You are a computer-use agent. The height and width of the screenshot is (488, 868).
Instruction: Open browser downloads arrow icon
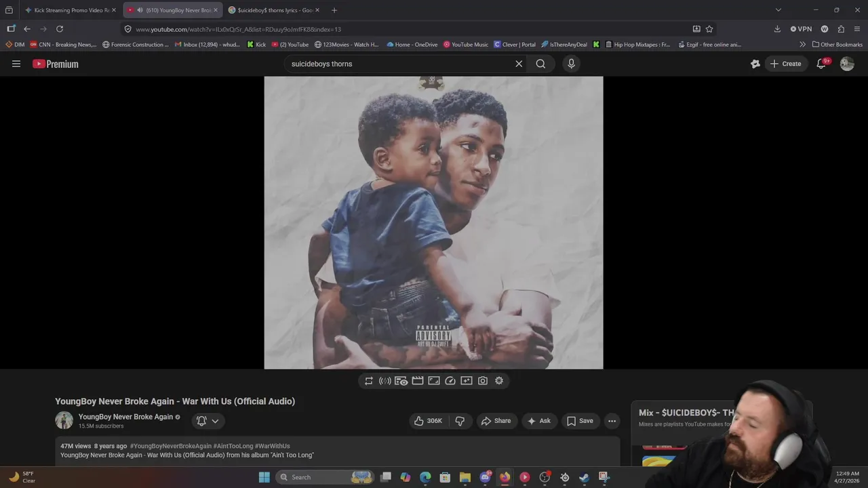[777, 29]
